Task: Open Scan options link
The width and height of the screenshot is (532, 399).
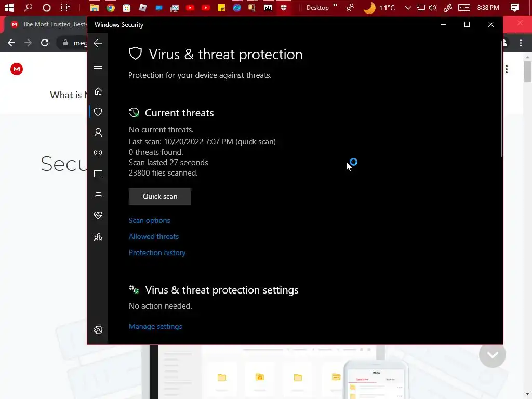Action: [x=149, y=220]
